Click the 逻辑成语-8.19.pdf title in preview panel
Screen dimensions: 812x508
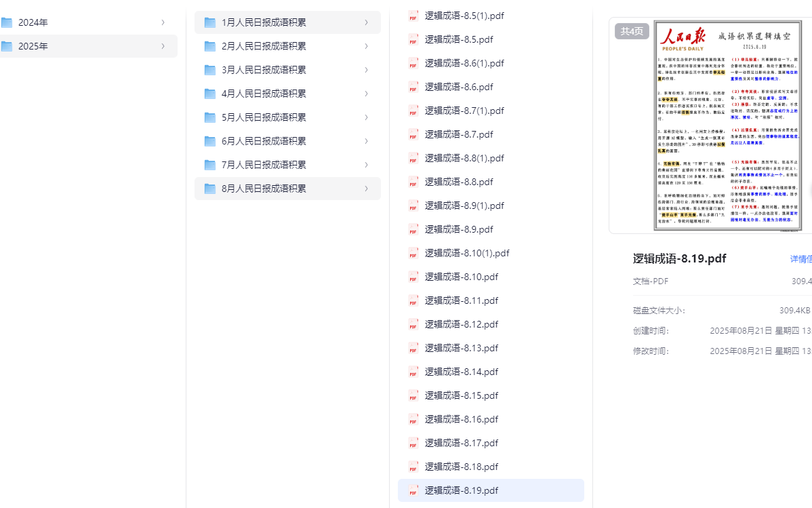pos(679,258)
